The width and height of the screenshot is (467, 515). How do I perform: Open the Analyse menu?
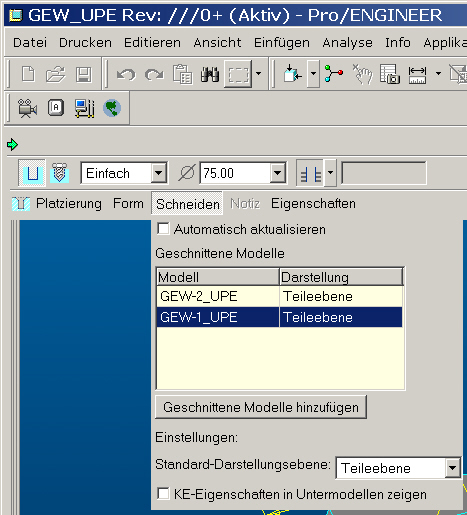347,43
